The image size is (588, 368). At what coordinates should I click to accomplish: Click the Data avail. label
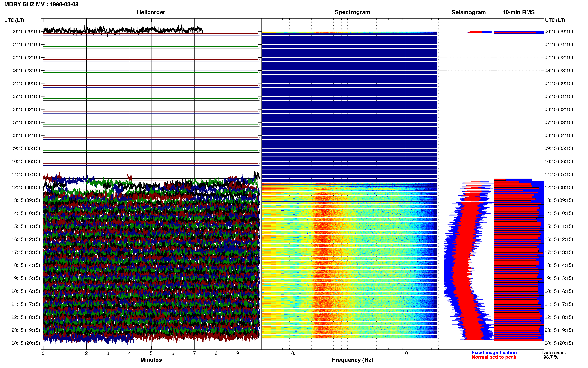pos(554,352)
